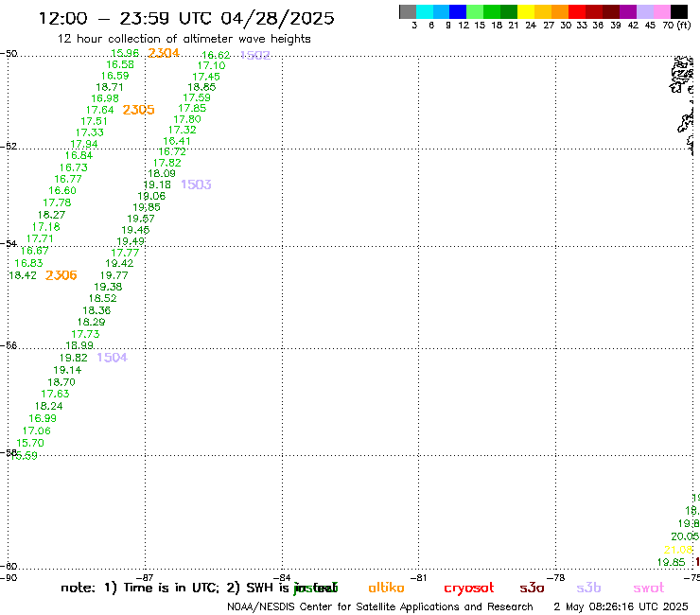Click the wave height value 15.96
This screenshot has width=700, height=615.
tap(125, 53)
